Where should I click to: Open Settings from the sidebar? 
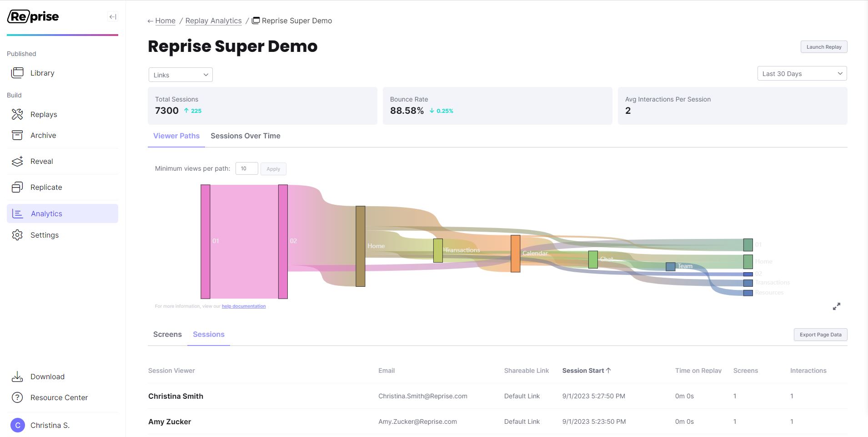pos(62,235)
